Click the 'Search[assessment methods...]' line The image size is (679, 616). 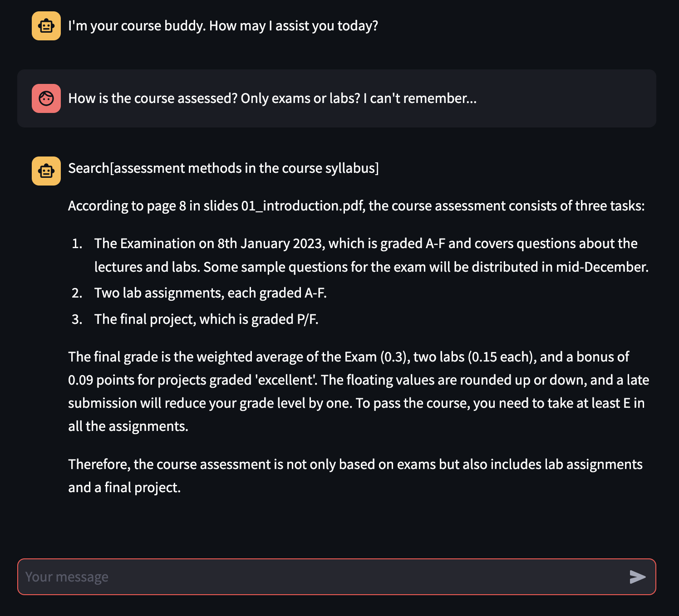tap(223, 168)
